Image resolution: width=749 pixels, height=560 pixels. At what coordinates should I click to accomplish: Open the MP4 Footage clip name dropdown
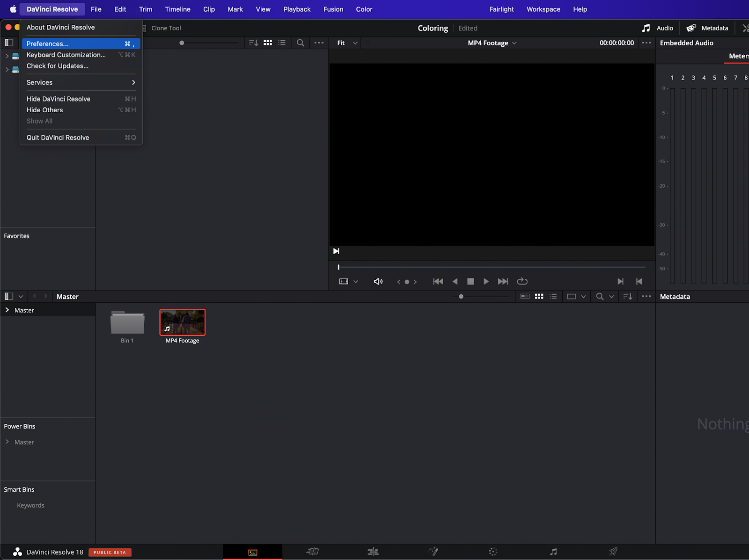(x=492, y=43)
